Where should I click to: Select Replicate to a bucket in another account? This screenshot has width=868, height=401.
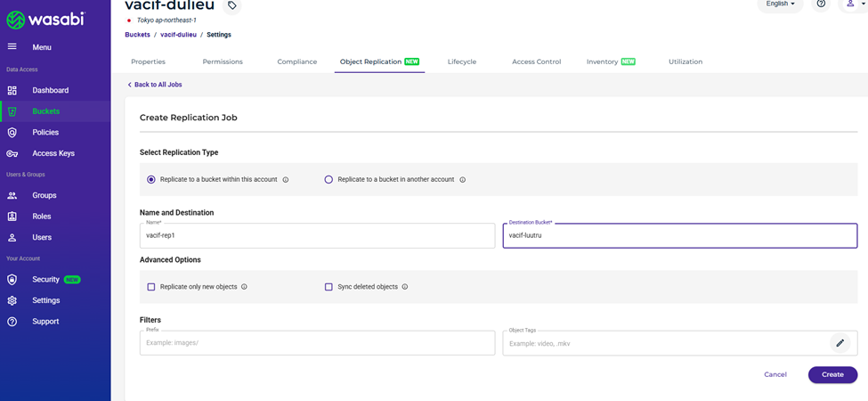pyautogui.click(x=329, y=179)
